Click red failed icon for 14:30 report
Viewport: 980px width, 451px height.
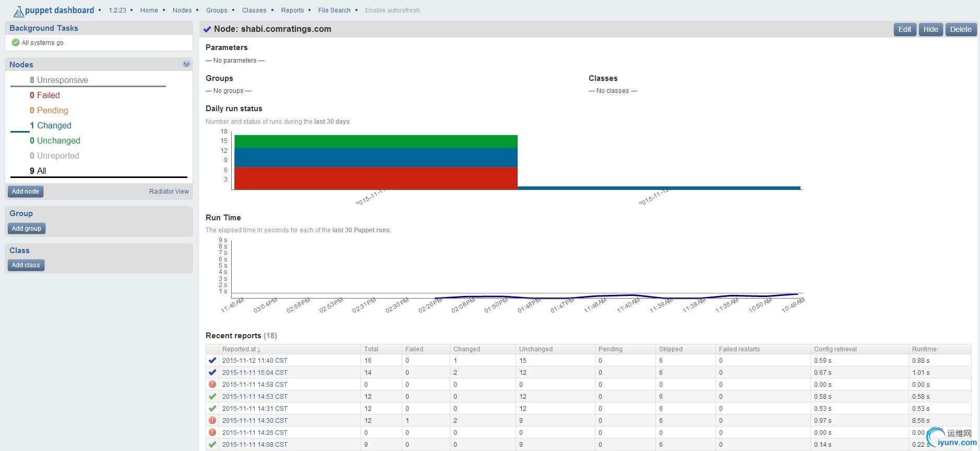(212, 420)
